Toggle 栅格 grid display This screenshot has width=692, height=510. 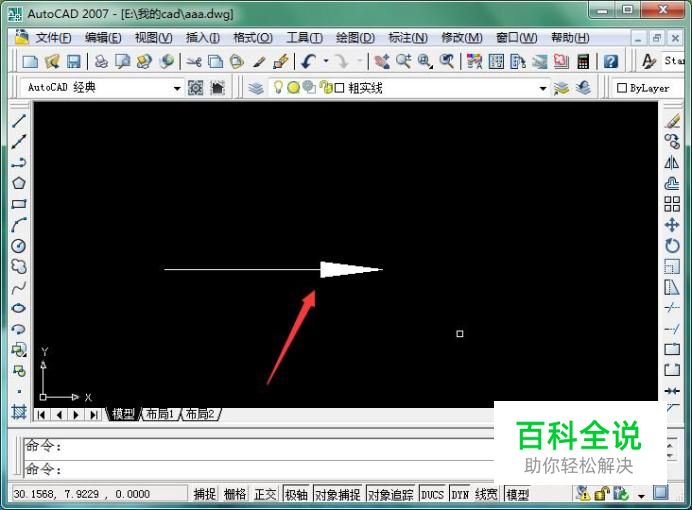pyautogui.click(x=235, y=494)
